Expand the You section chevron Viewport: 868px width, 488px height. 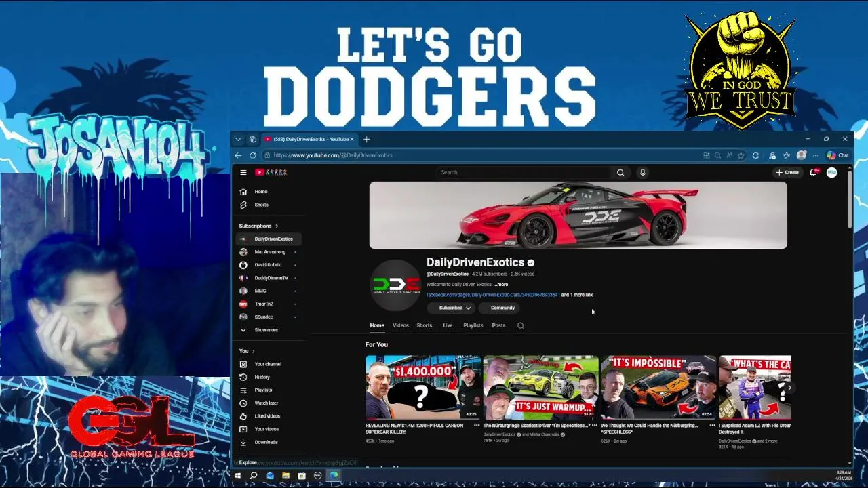point(253,351)
